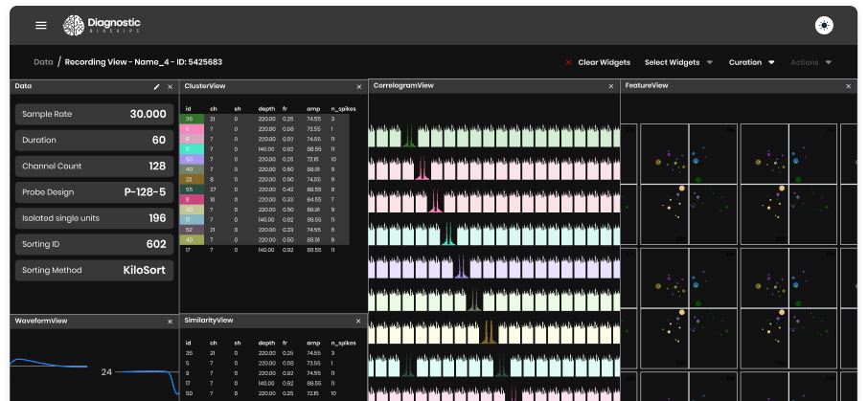Sort SimilarityView by the id column header
The image size is (868, 401).
pyautogui.click(x=188, y=343)
